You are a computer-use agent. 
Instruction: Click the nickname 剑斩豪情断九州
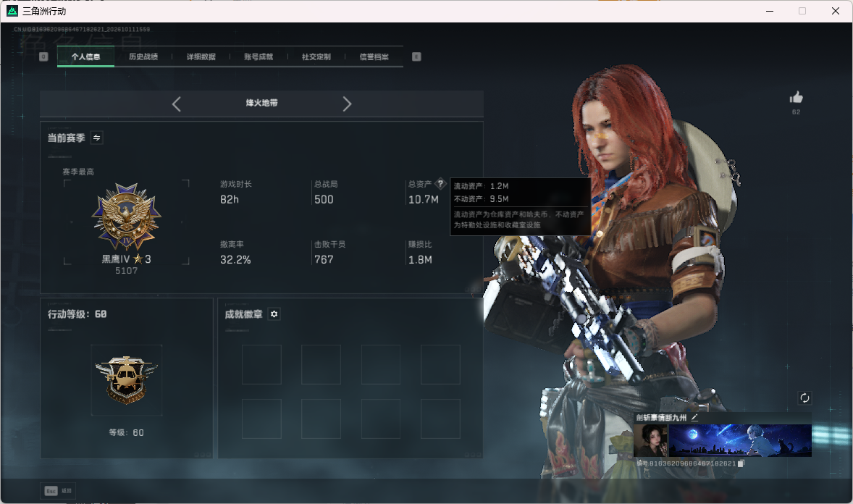(662, 417)
